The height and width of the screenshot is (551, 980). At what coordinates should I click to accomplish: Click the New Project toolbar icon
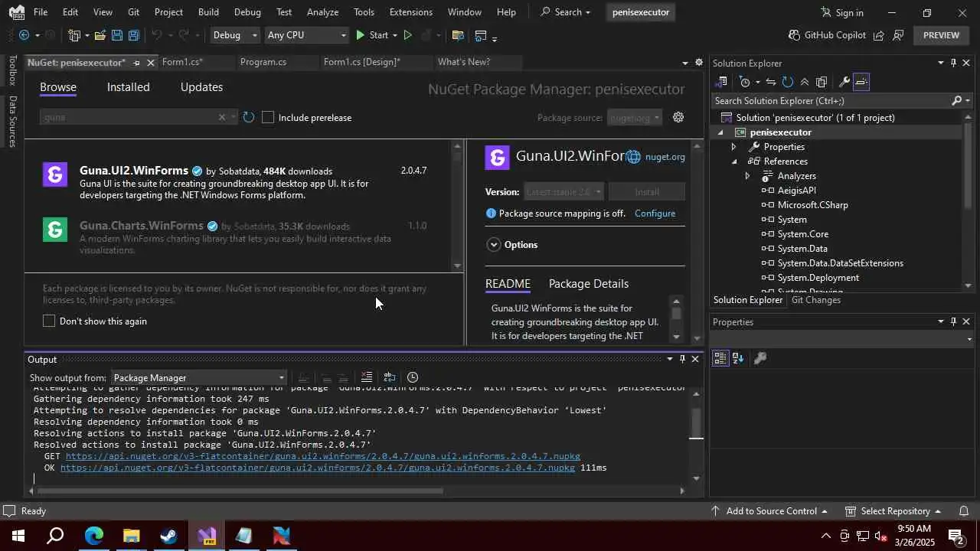pos(74,35)
